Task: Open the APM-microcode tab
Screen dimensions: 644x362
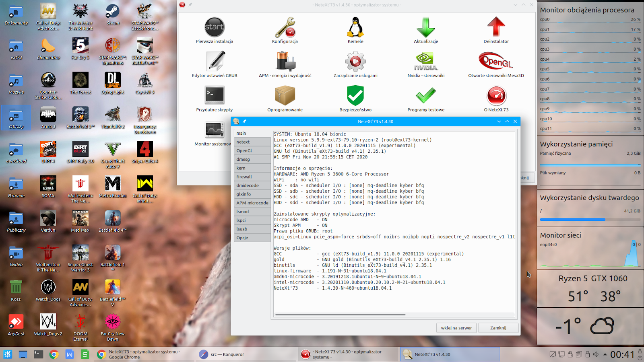Action: click(252, 203)
